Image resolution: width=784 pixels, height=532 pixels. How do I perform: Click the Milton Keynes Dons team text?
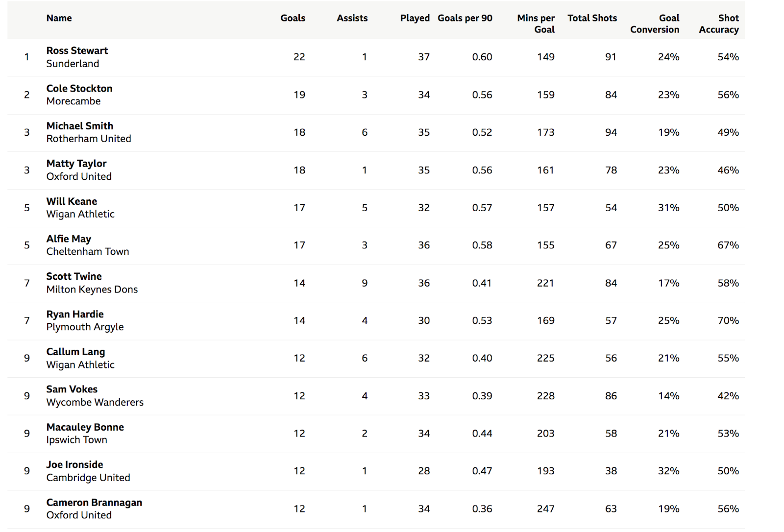click(92, 290)
